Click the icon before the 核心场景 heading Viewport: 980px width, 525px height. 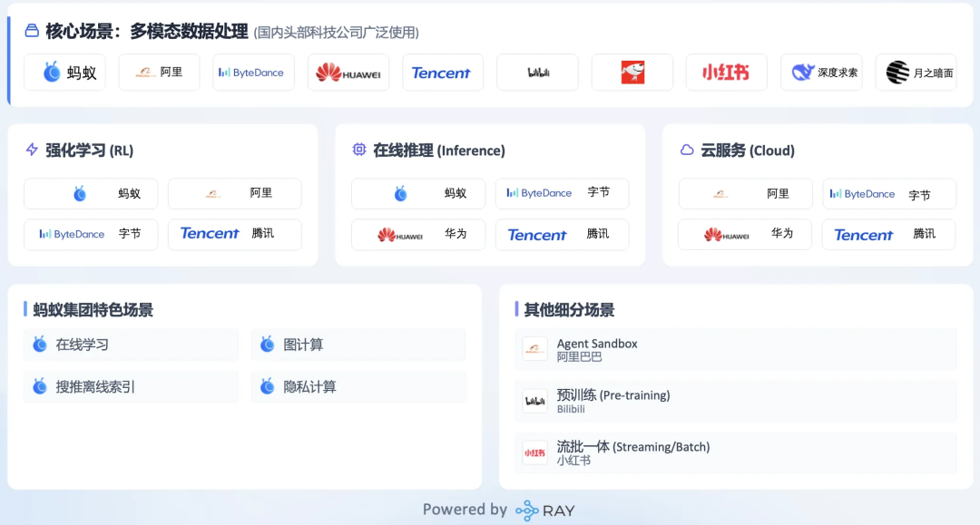[32, 31]
